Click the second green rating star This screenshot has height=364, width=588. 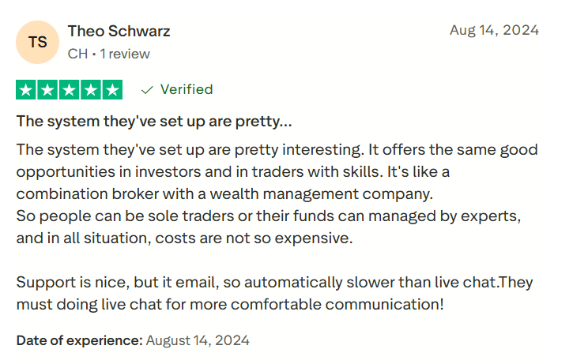[47, 90]
